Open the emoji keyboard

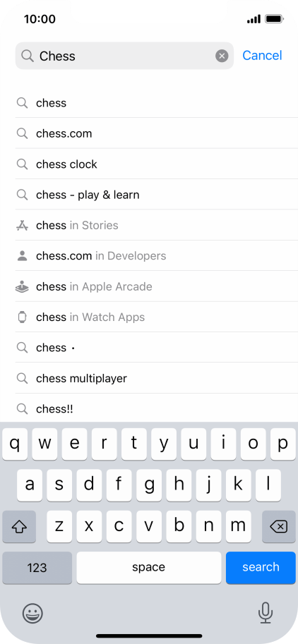coord(32,614)
